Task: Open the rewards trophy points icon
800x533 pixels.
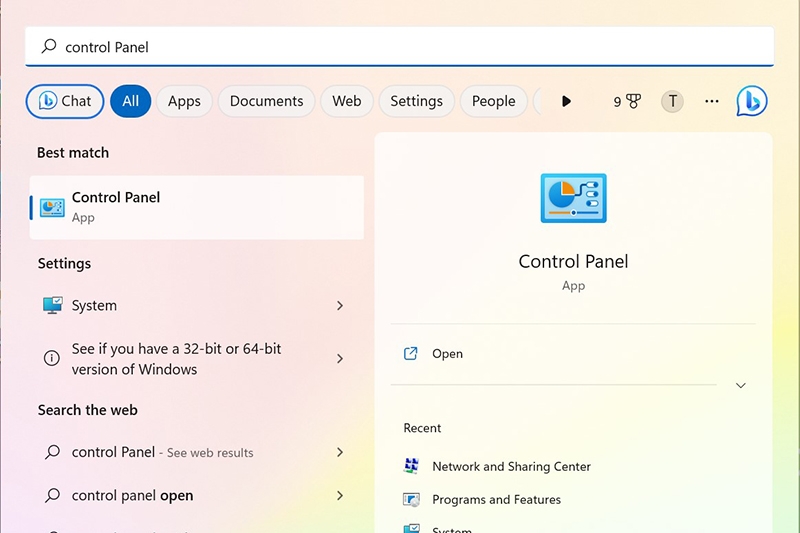Action: click(627, 101)
